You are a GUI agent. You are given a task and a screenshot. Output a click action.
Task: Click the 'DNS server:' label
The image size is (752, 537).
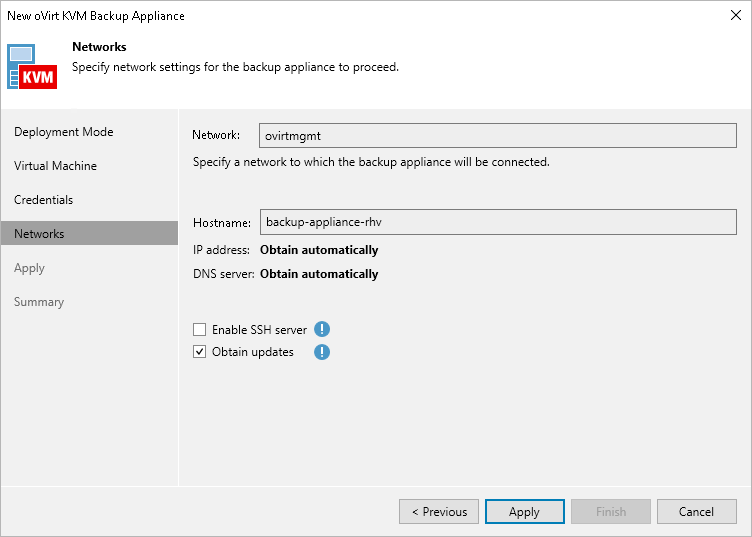coord(223,274)
